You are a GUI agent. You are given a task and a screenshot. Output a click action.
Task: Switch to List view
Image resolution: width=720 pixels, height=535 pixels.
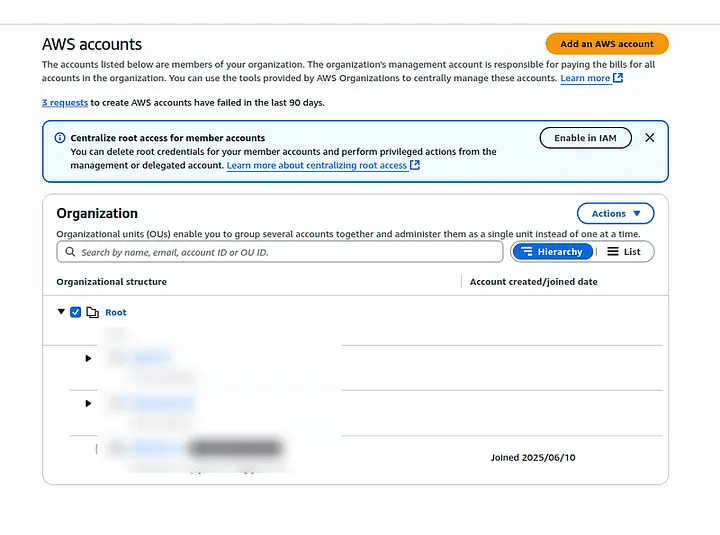[x=624, y=252]
